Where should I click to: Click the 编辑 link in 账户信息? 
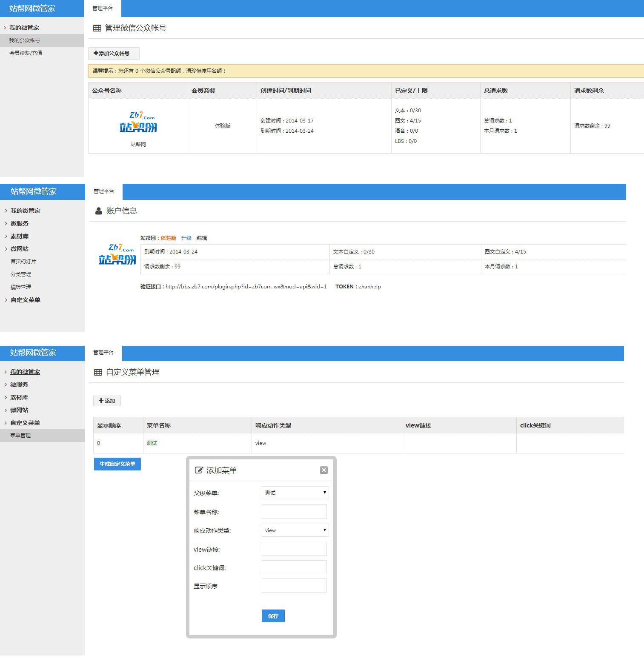point(202,238)
